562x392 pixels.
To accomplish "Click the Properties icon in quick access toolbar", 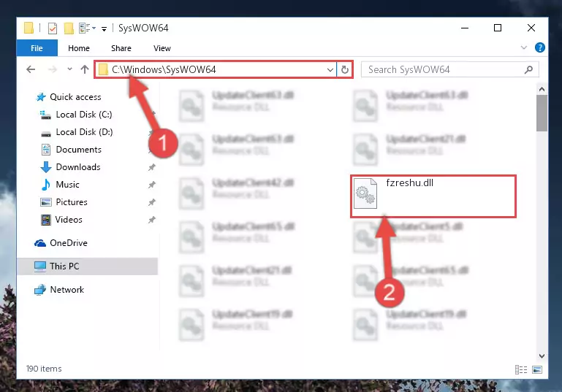I will click(x=53, y=28).
